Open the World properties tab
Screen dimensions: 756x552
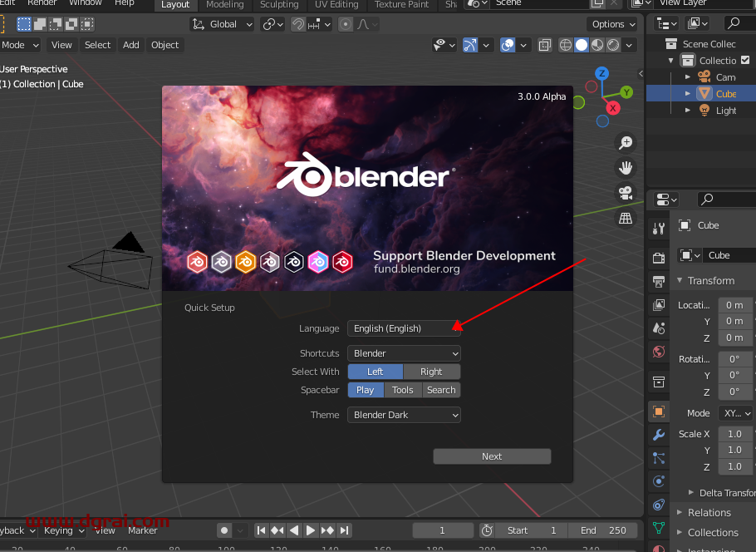coord(659,352)
